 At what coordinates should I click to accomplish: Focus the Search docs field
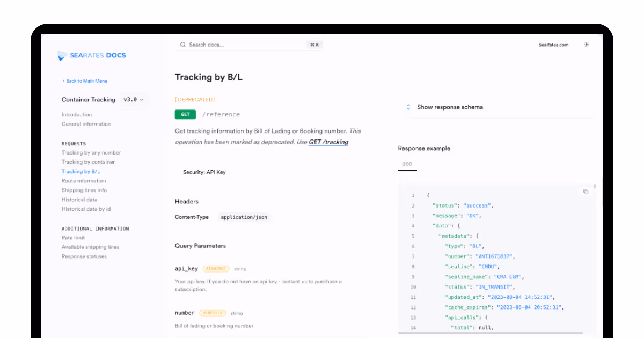pos(250,45)
